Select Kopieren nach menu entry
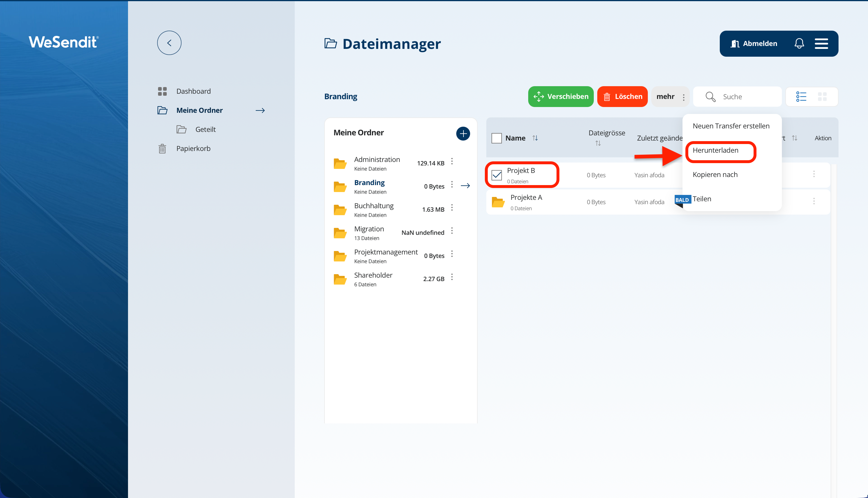The width and height of the screenshot is (868, 498). click(x=715, y=175)
